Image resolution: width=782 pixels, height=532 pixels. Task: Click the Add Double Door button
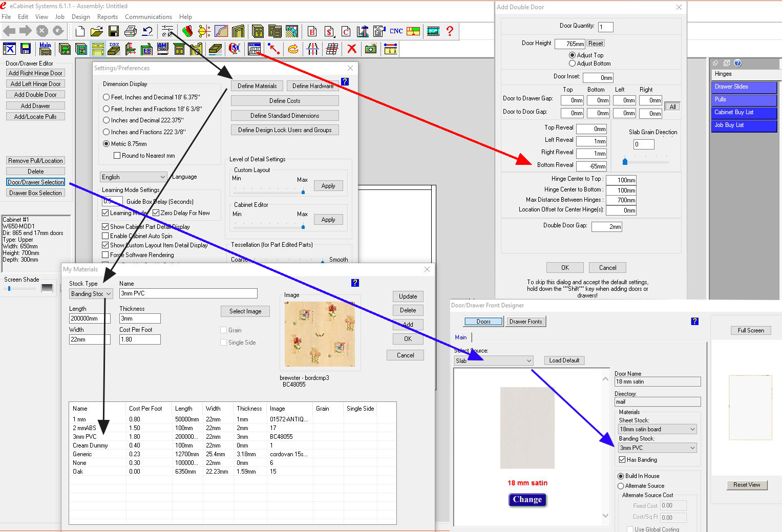[35, 95]
